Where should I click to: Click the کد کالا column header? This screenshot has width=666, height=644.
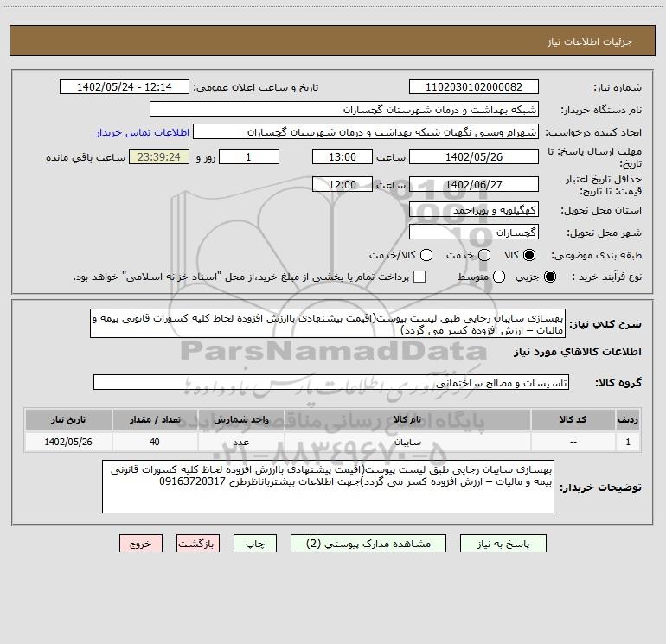(573, 419)
